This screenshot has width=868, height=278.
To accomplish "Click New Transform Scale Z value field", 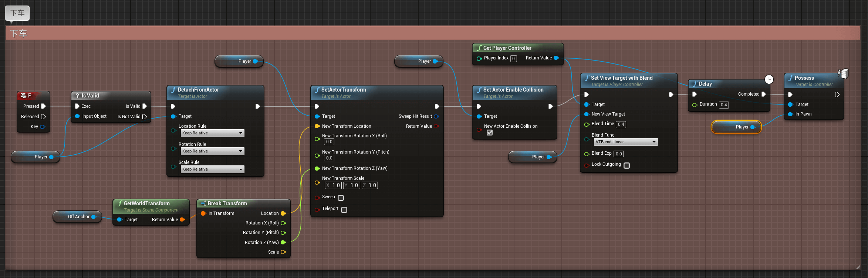I will [x=370, y=185].
